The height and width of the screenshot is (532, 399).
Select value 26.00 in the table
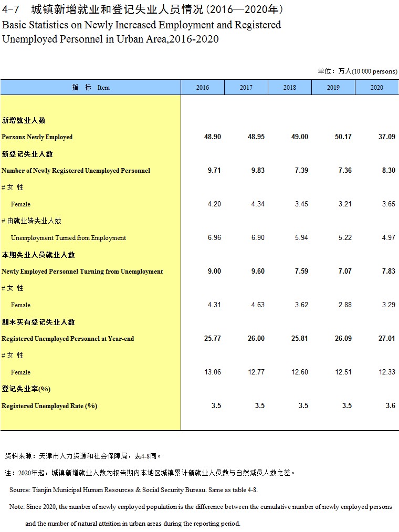coord(256,338)
